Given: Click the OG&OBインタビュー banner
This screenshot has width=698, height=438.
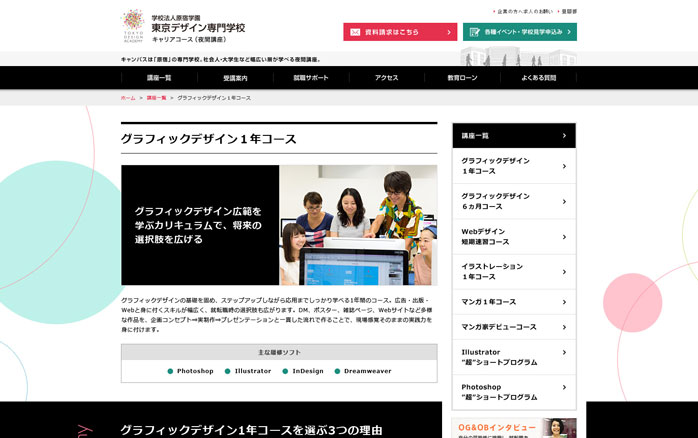Looking at the screenshot, I should click(x=514, y=428).
